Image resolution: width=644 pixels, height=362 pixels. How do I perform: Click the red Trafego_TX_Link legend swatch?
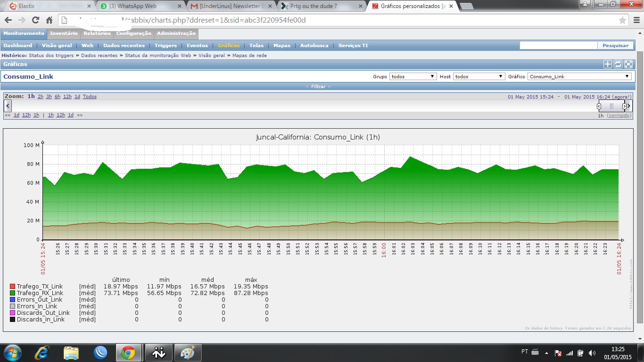[x=13, y=287]
